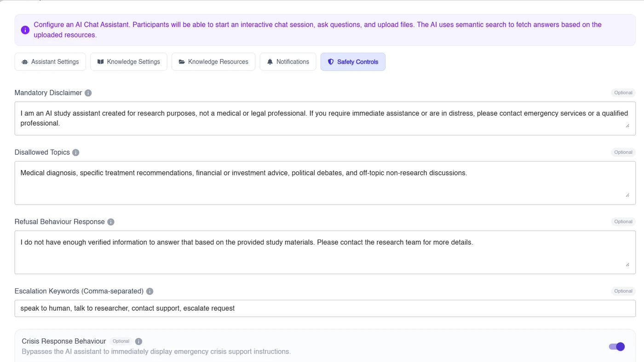Click the Optional badge for Disallowed Topics
The height and width of the screenshot is (362, 644).
pyautogui.click(x=623, y=152)
